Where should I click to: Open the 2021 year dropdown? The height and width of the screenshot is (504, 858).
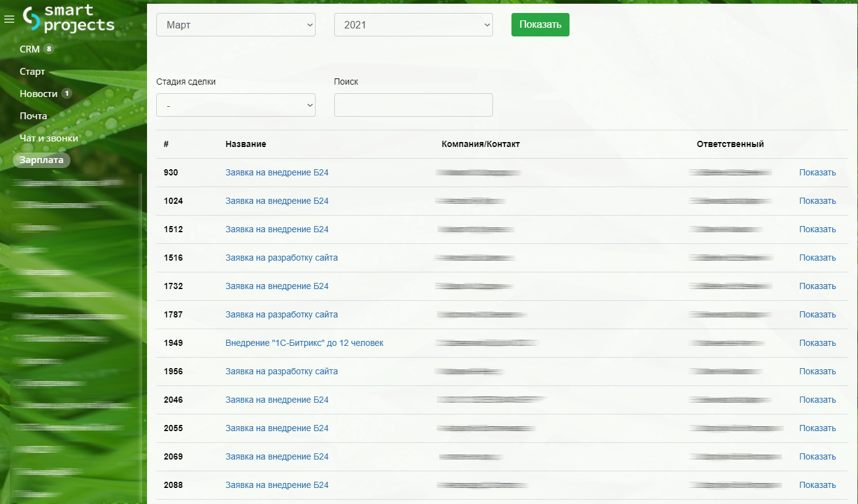[413, 25]
